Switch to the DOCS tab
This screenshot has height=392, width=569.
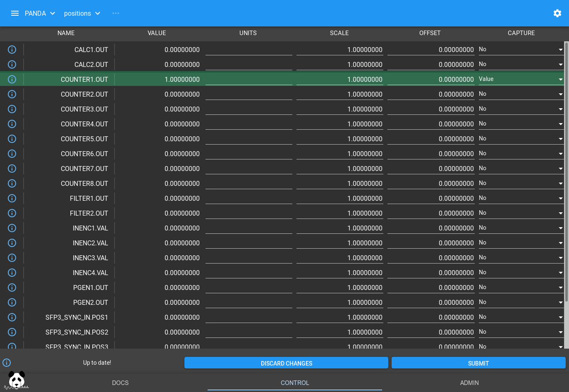point(120,383)
